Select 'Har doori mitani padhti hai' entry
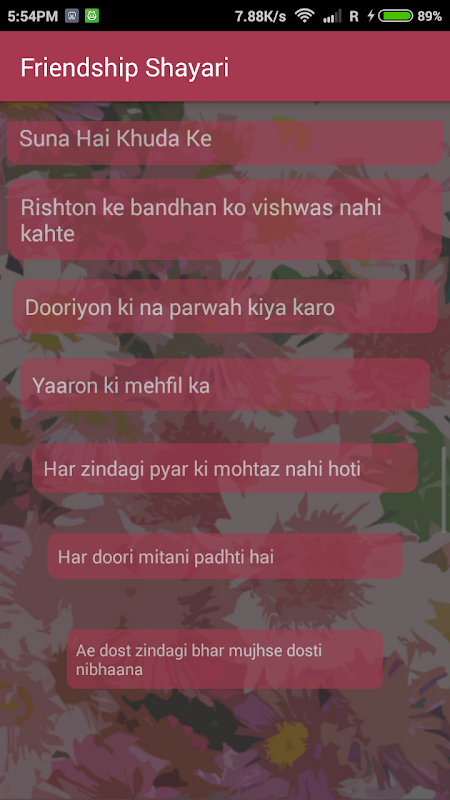This screenshot has width=450, height=800. (225, 556)
